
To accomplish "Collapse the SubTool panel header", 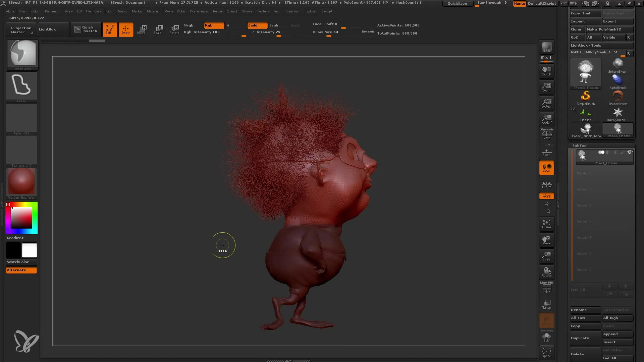I will [580, 145].
